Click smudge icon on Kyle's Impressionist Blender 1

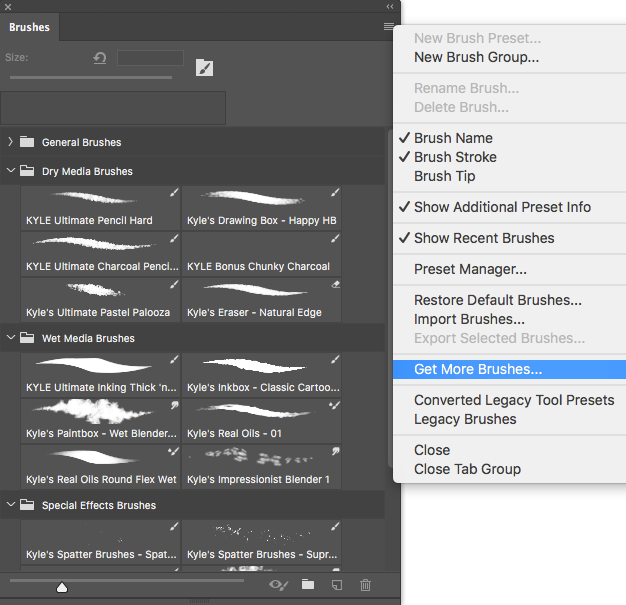pyautogui.click(x=335, y=451)
